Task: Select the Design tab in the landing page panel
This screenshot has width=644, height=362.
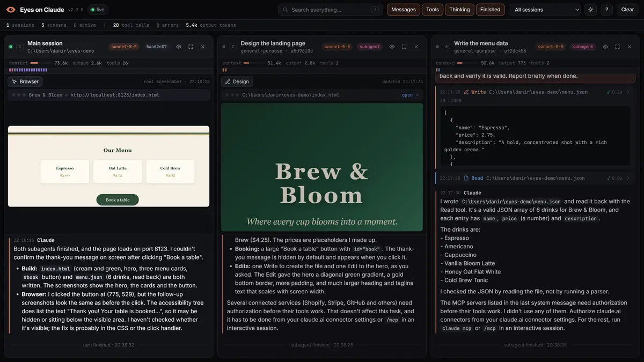Action: tap(237, 82)
